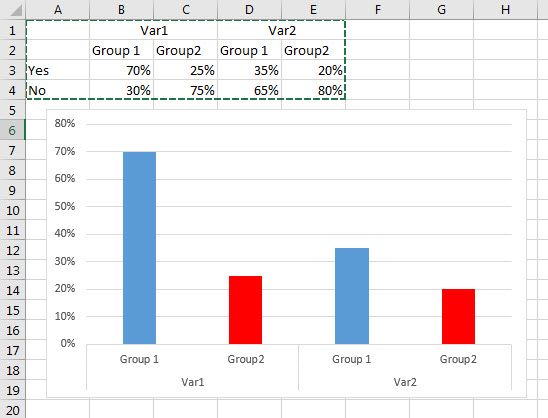The image size is (548, 418).
Task: Select the 80% vertical axis label
Action: 65,123
